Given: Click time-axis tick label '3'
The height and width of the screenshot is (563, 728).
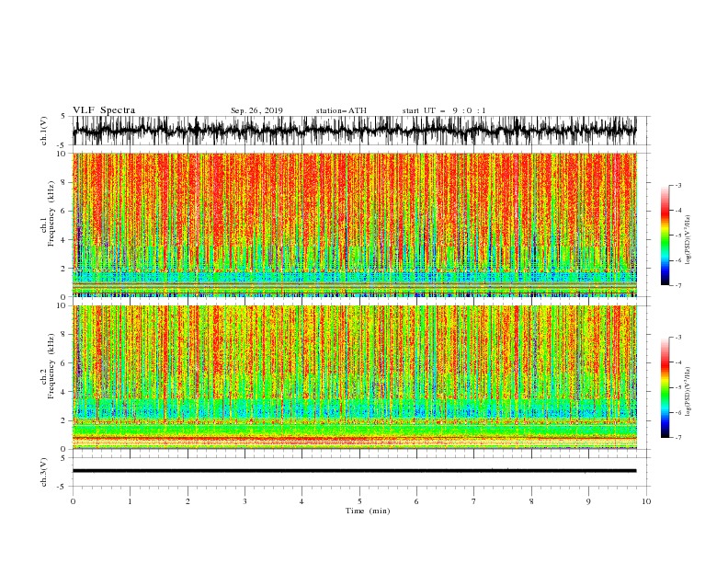Looking at the screenshot, I should coord(245,501).
